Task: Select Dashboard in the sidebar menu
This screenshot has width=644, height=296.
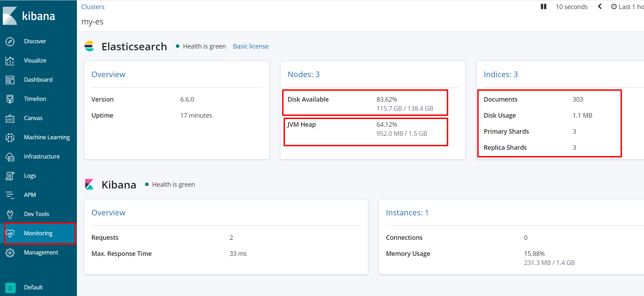Action: pos(38,80)
